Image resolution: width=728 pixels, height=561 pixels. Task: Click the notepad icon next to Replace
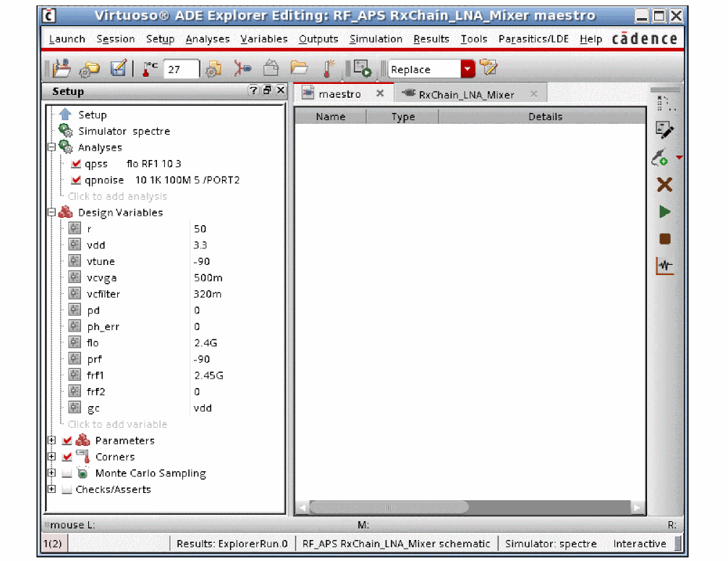click(x=489, y=69)
